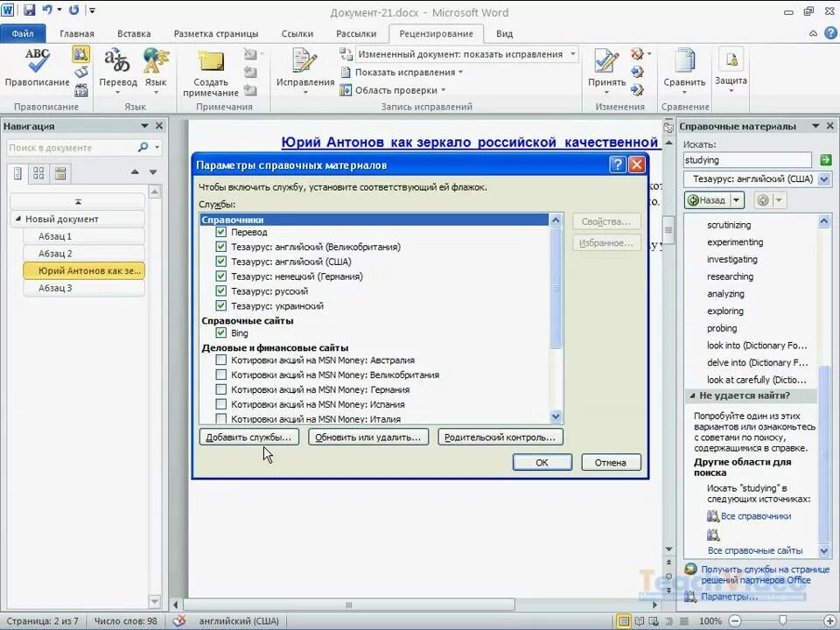Click the Undo arrow in quick access toolbar

pos(47,10)
